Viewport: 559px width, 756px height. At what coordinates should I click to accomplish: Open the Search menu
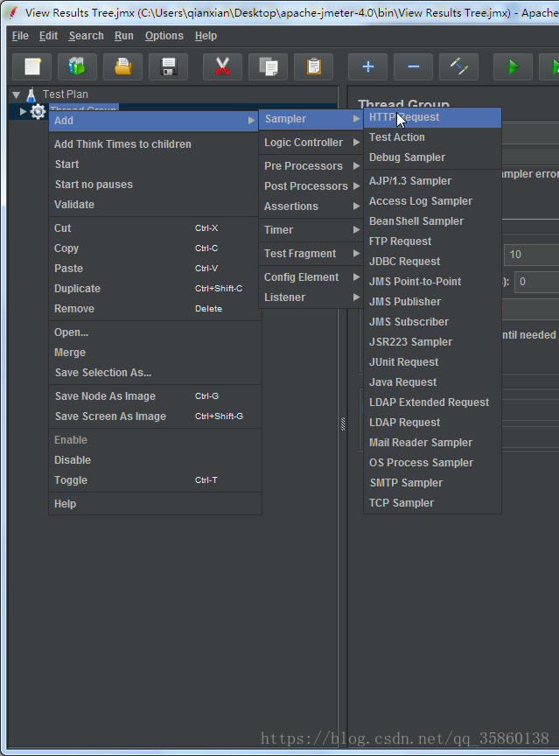[x=87, y=36]
